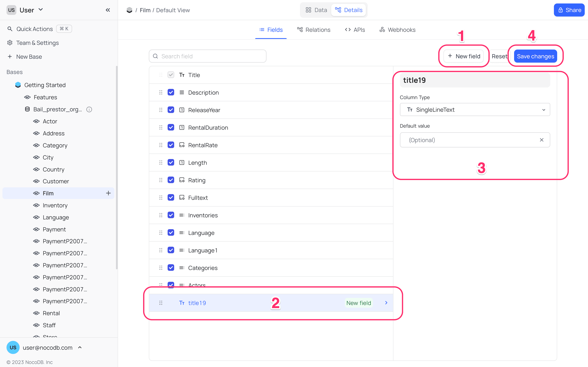Open the Webhooks tab
This screenshot has width=588, height=367.
(x=397, y=30)
